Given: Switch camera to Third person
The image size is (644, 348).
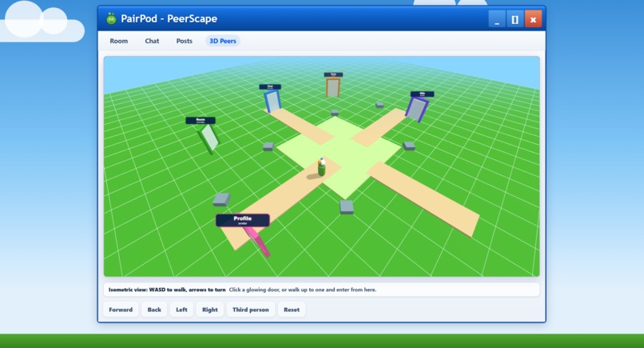Looking at the screenshot, I should [251, 310].
